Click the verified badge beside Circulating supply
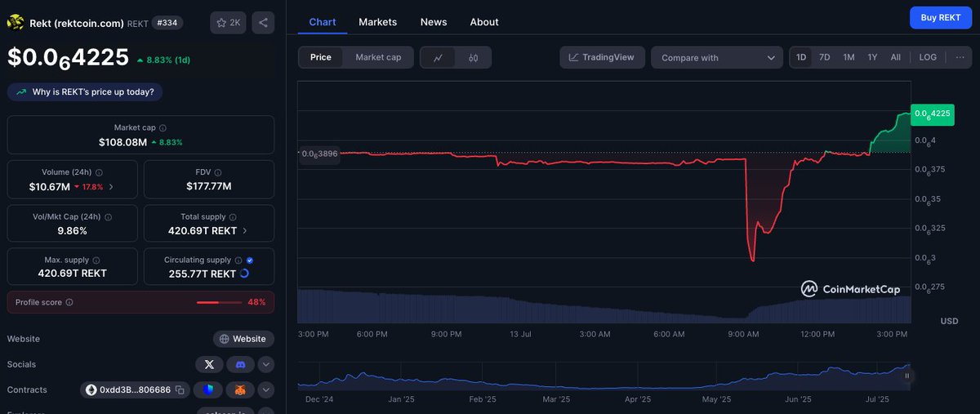Screen dimensions: 980x414 pos(250,260)
